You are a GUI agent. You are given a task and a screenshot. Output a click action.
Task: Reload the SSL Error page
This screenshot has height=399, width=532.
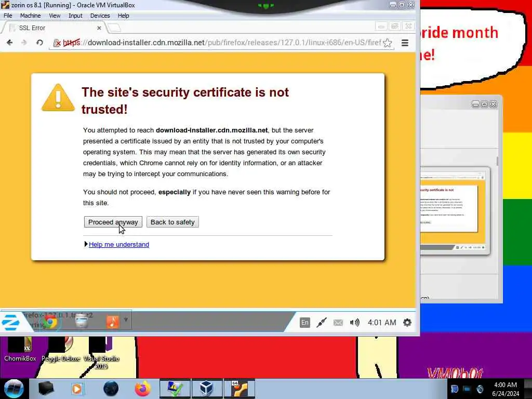coord(39,43)
